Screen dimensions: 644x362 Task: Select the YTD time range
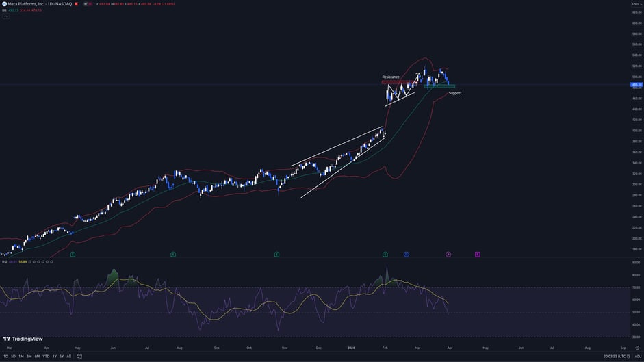coord(46,357)
